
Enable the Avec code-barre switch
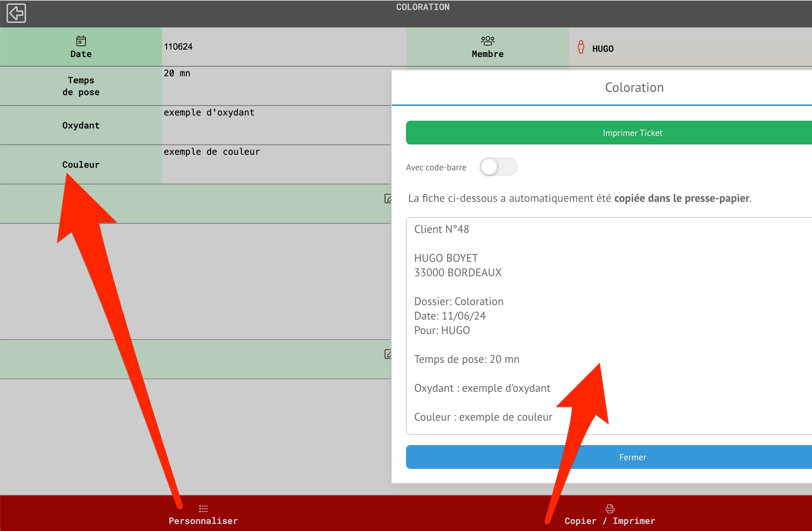click(498, 167)
